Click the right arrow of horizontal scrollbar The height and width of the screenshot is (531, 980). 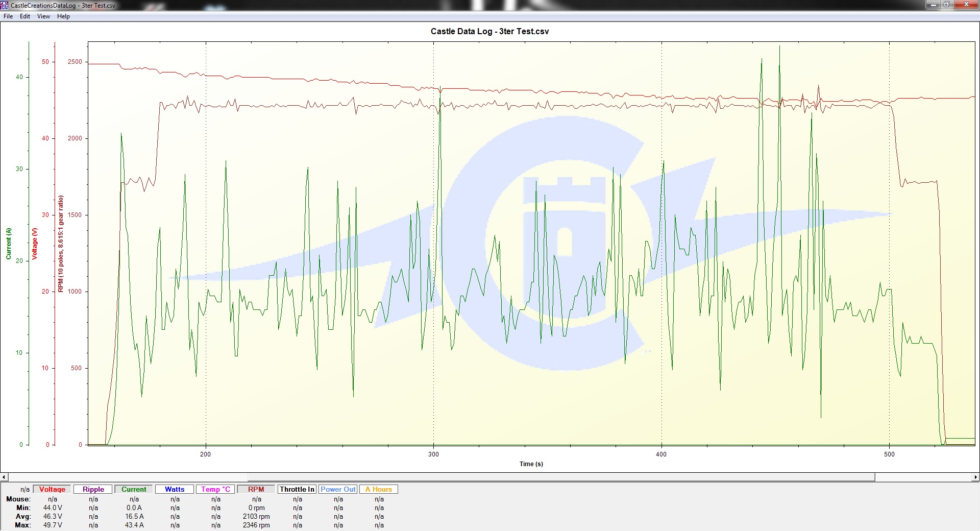click(x=975, y=477)
